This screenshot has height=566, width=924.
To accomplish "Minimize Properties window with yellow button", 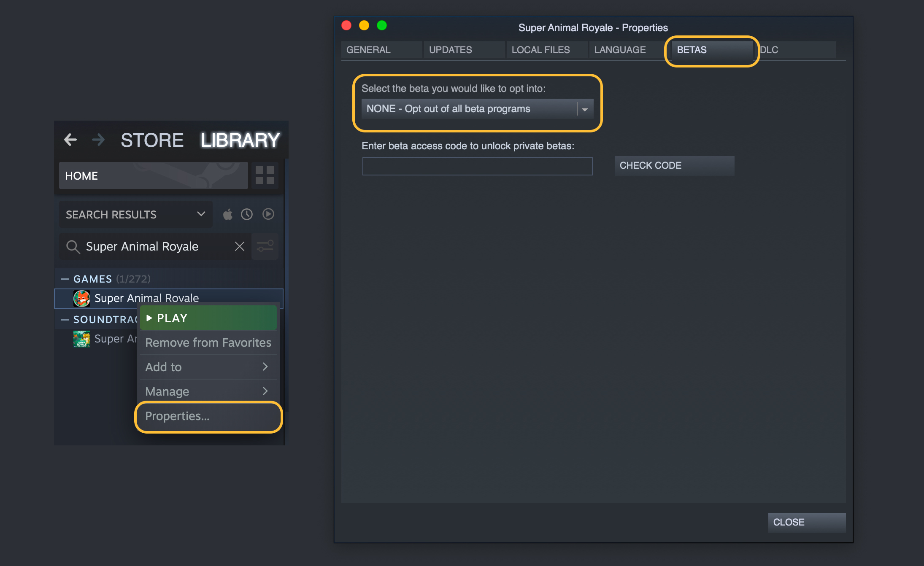I will [x=364, y=26].
